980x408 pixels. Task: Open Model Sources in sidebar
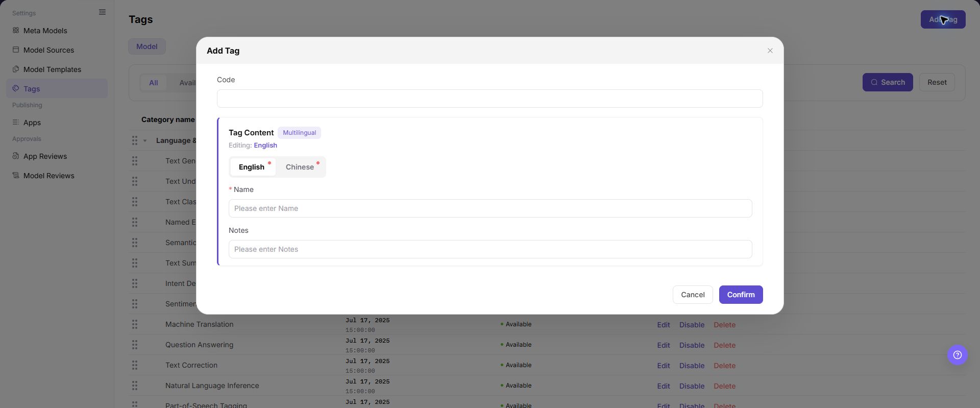coord(57,50)
